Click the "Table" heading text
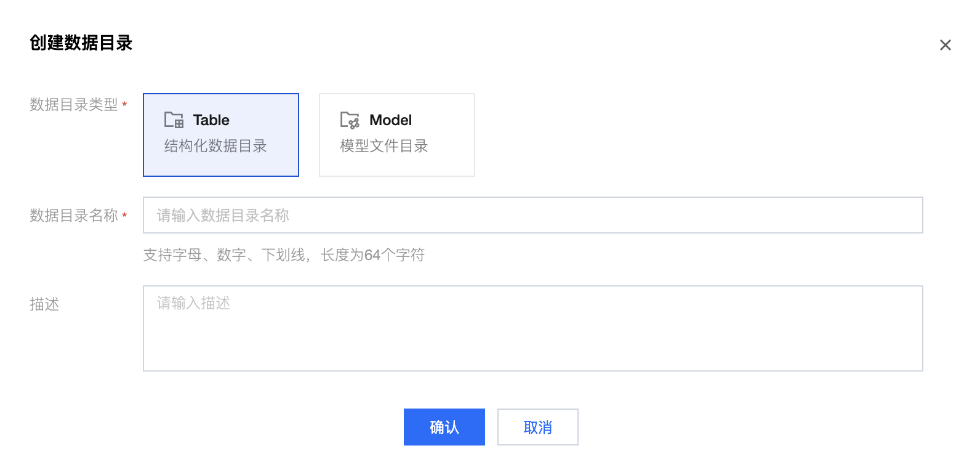Image resolution: width=980 pixels, height=472 pixels. point(211,120)
